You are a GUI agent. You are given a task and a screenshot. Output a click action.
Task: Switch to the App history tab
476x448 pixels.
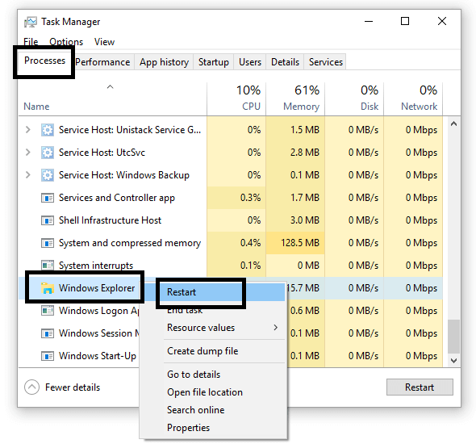click(x=164, y=62)
